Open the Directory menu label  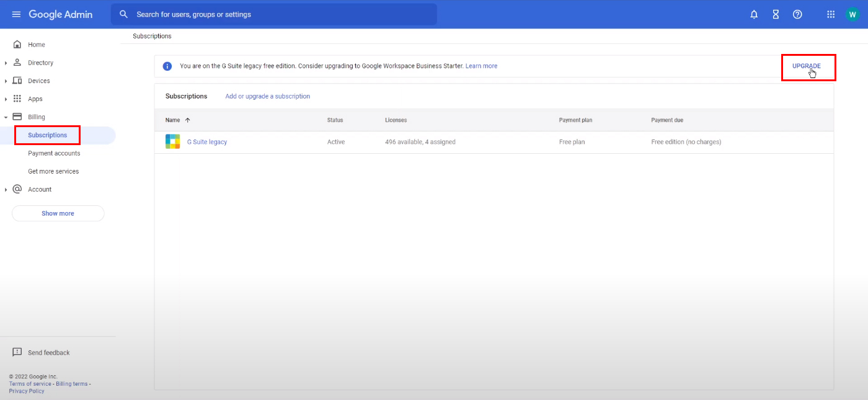point(41,63)
